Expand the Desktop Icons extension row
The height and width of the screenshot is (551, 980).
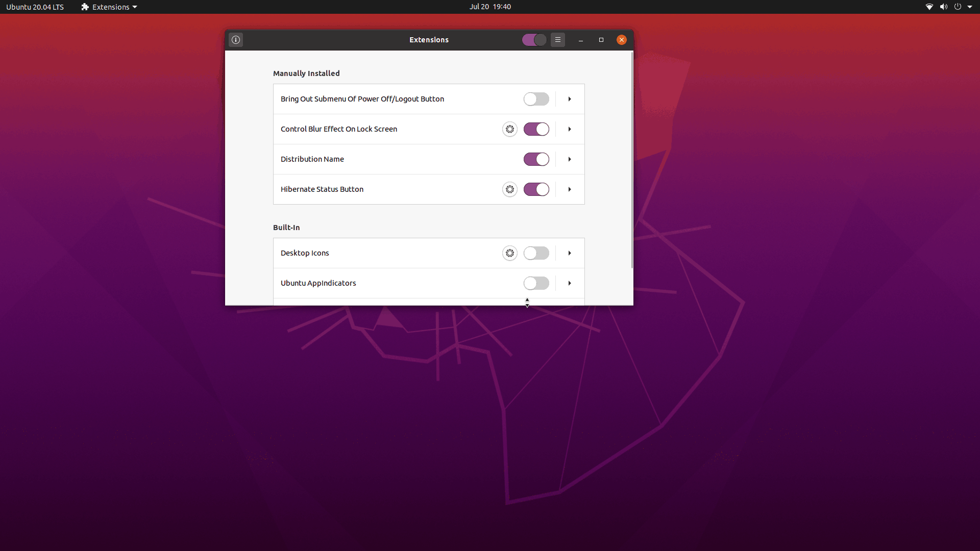pyautogui.click(x=569, y=253)
